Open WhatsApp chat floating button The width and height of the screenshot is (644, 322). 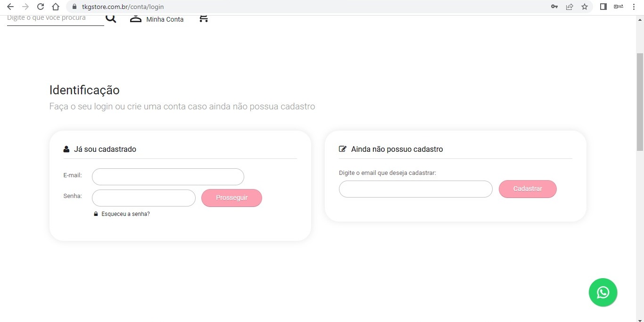pyautogui.click(x=603, y=292)
